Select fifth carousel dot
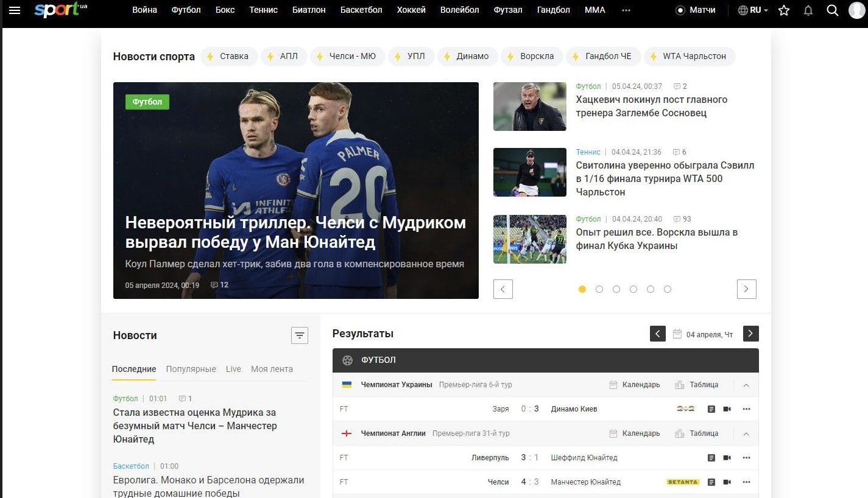 click(651, 289)
